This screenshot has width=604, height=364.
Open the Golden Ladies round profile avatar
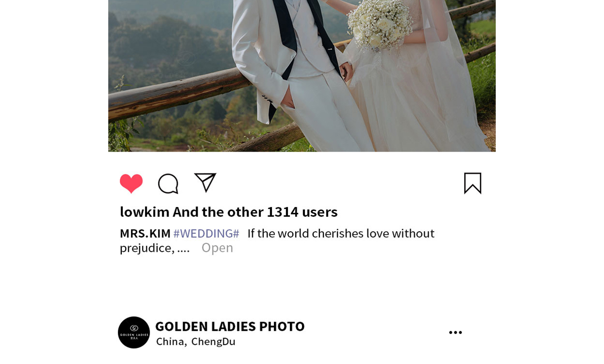click(134, 333)
